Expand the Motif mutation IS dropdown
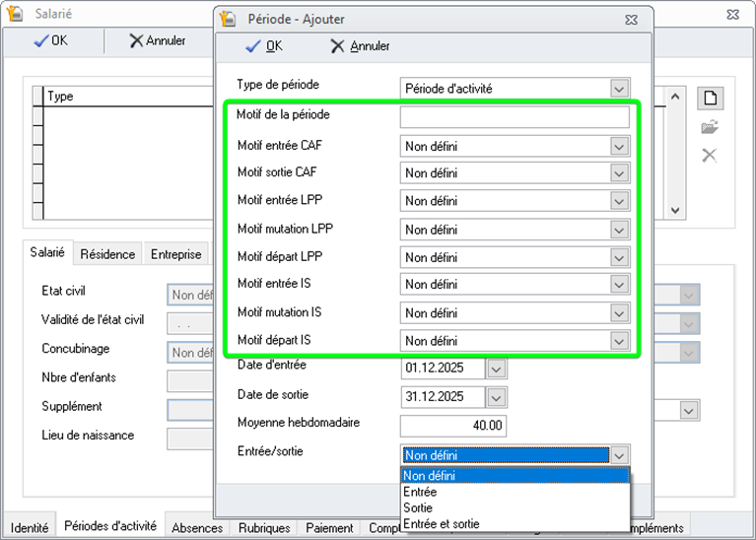The image size is (756, 540). (619, 313)
